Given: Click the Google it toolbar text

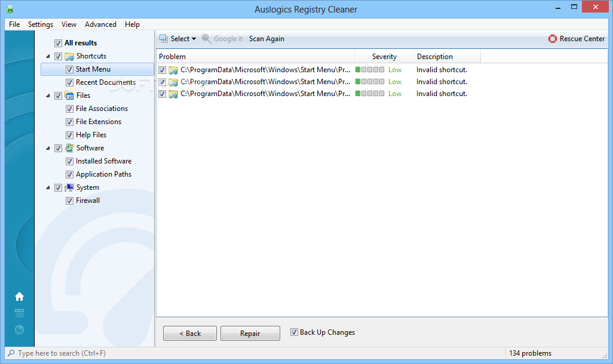Looking at the screenshot, I should point(228,39).
